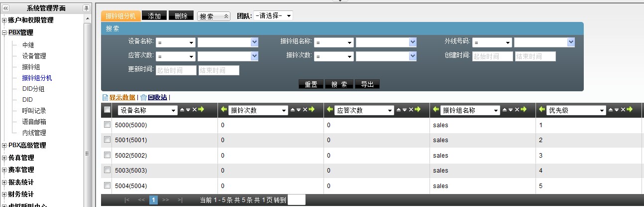This screenshot has width=644, height=207.
Task: Open 设备管理 in the sidebar menu
Action: pyautogui.click(x=34, y=56)
